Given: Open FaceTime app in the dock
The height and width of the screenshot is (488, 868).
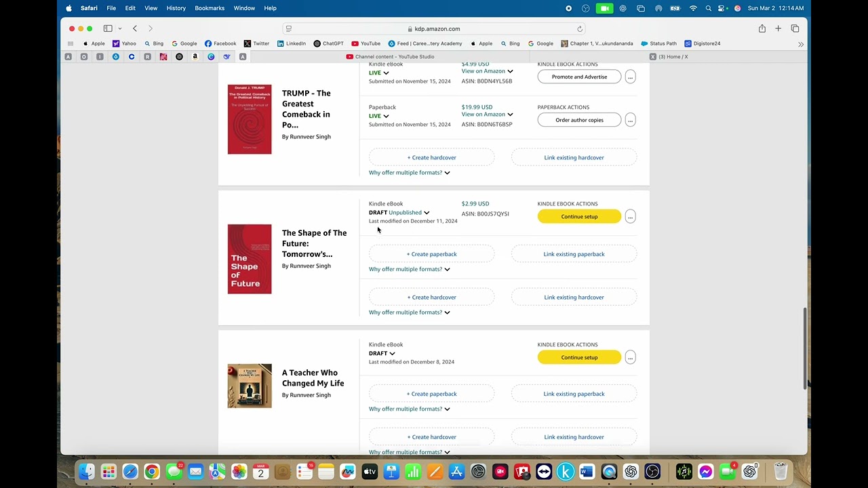Looking at the screenshot, I should coord(728,472).
